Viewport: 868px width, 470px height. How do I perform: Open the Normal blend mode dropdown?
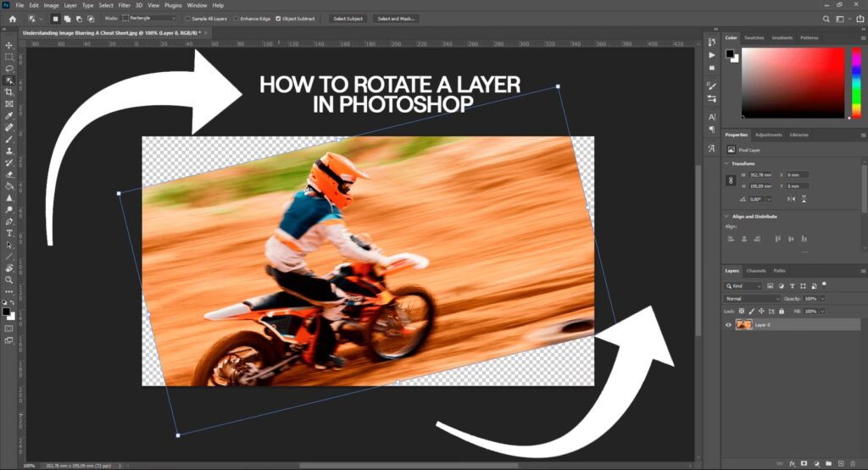tap(751, 299)
